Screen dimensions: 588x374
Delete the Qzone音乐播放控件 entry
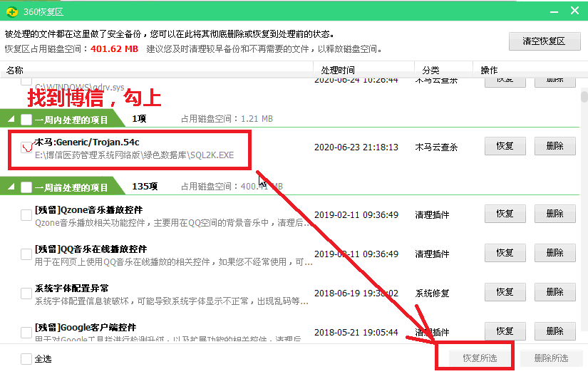coord(555,214)
